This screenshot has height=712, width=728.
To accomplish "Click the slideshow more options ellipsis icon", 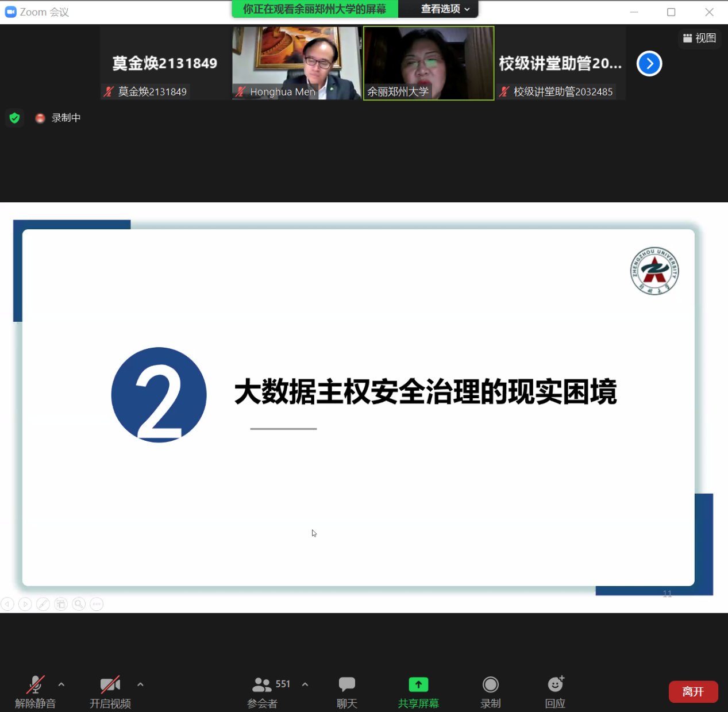I will tap(97, 604).
